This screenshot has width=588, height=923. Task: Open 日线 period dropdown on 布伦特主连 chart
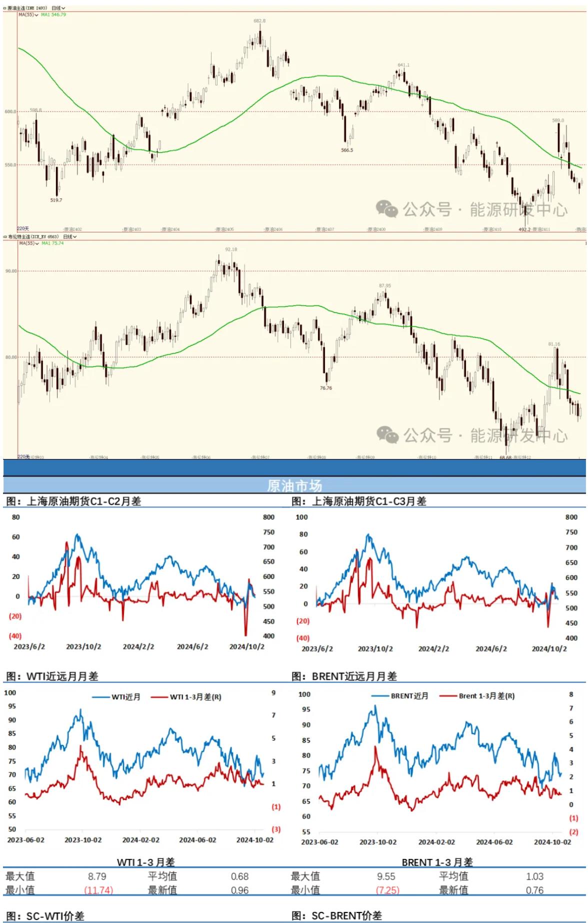(x=70, y=236)
